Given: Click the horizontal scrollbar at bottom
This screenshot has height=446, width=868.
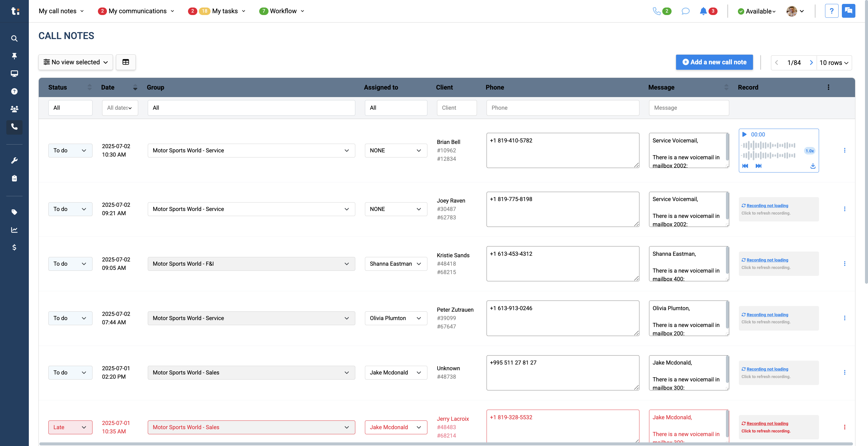Looking at the screenshot, I should (x=445, y=444).
